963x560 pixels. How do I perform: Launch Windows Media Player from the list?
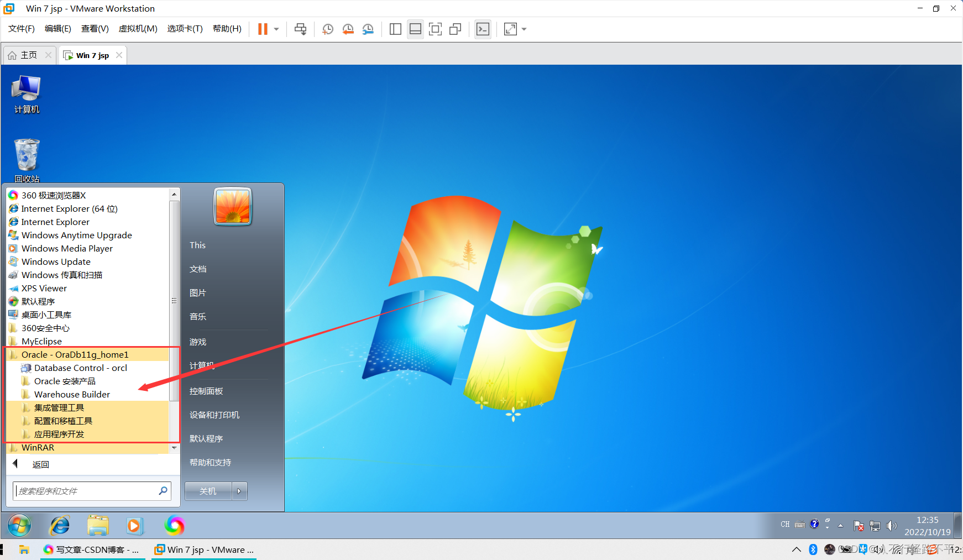88,248
